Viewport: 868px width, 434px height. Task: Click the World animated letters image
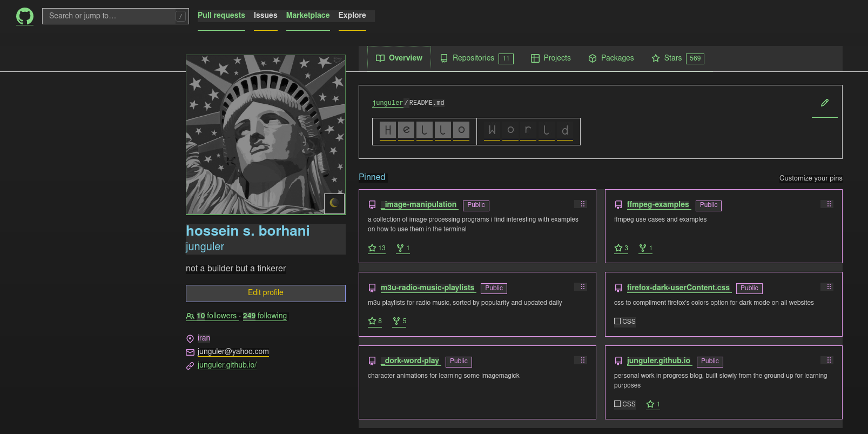[529, 131]
